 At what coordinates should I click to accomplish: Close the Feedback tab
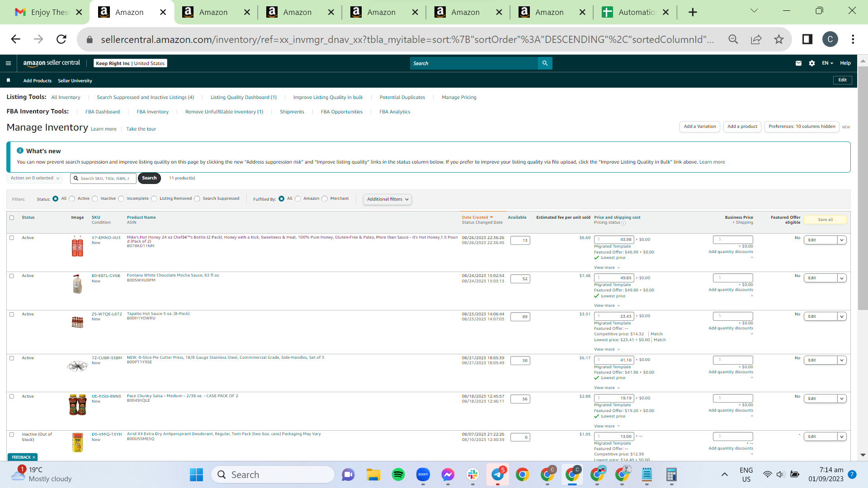(34, 457)
